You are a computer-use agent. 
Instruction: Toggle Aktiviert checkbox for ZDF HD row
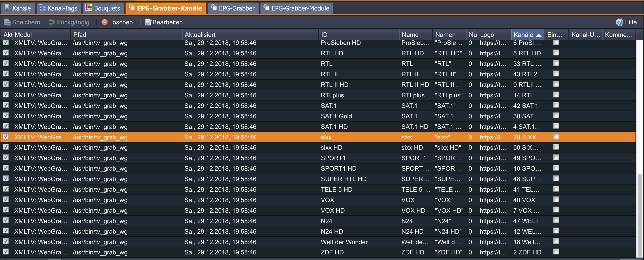6,252
